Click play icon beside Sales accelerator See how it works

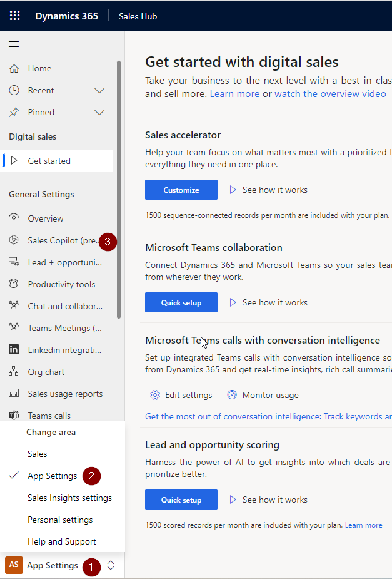pos(233,190)
